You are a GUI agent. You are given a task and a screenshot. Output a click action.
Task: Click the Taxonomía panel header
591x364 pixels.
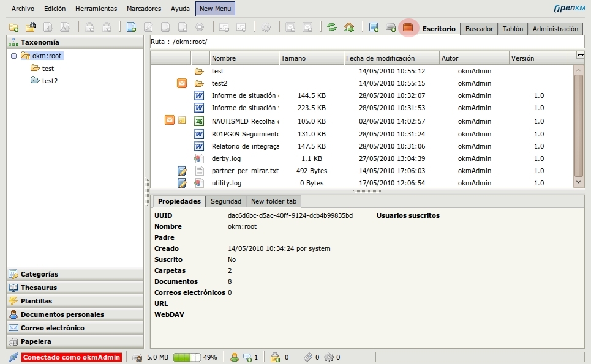[x=75, y=42]
